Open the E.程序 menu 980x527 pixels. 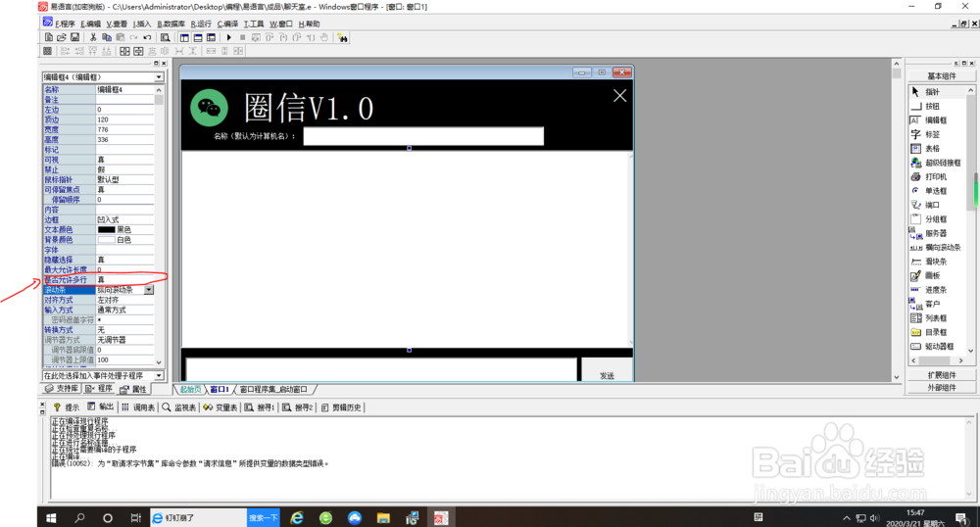(65, 24)
